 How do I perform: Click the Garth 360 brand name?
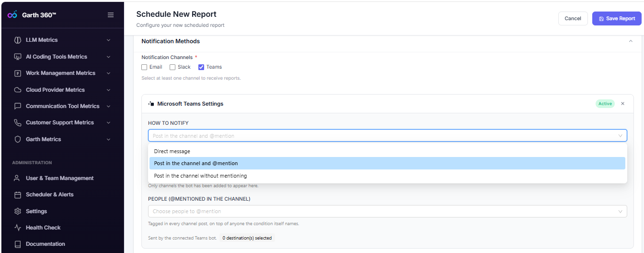[x=39, y=15]
